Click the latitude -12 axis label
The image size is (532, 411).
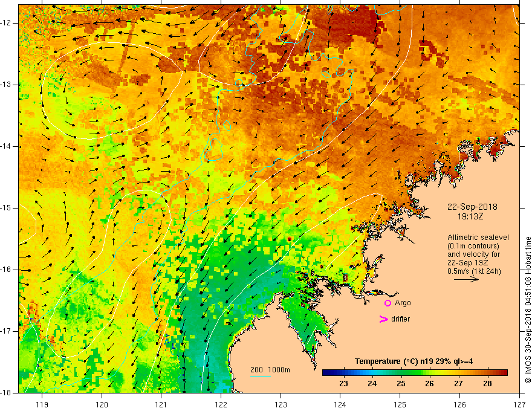[6, 23]
